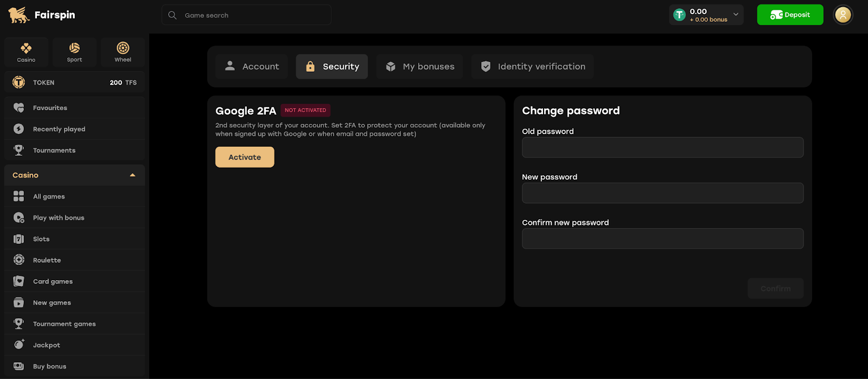
Task: Click the Favourites heart icon
Action: (x=19, y=108)
